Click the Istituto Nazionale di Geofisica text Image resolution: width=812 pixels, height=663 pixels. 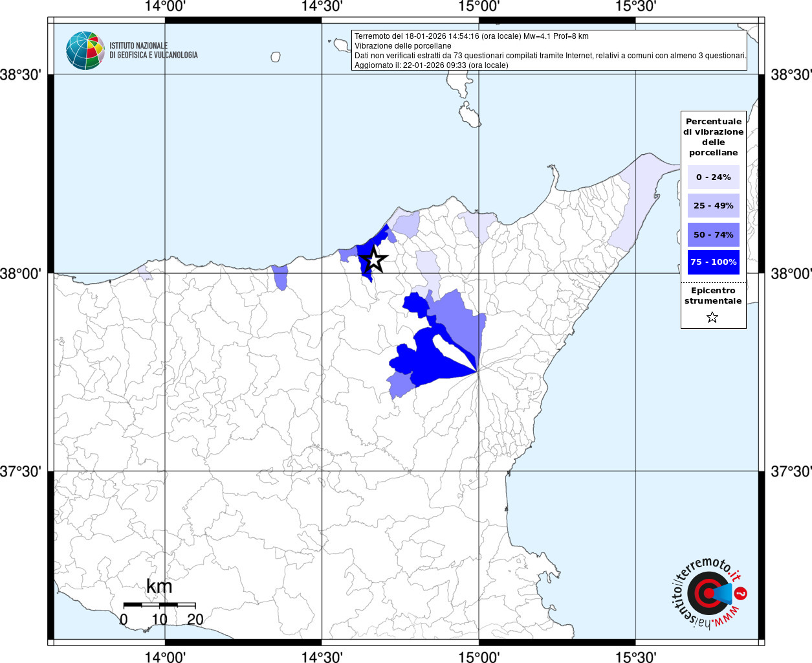click(x=153, y=51)
